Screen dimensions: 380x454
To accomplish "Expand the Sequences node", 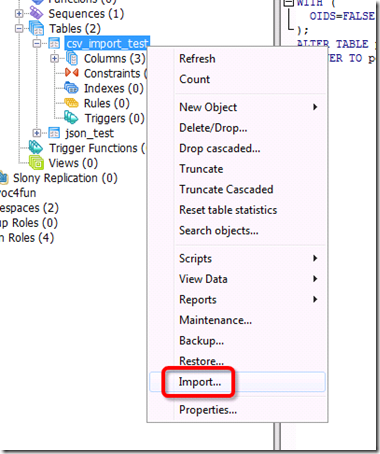I will [19, 14].
